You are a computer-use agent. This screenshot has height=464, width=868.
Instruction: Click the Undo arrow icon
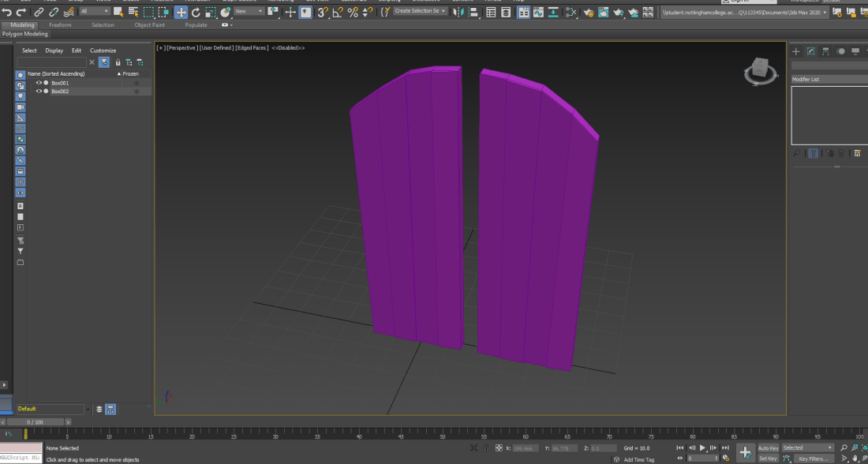7,12
